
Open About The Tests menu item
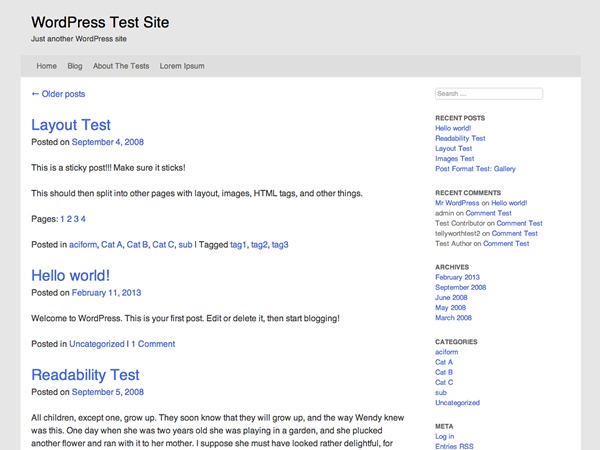(121, 66)
